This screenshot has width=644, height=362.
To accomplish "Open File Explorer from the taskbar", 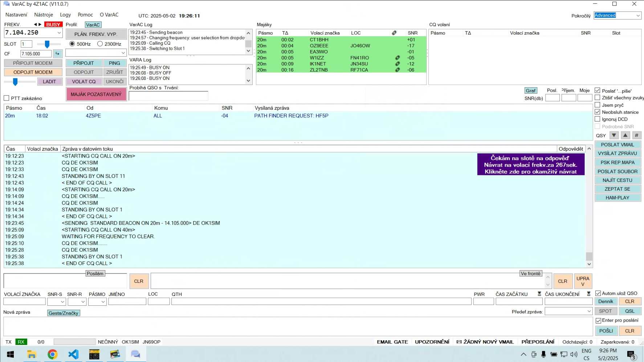I will [32, 354].
